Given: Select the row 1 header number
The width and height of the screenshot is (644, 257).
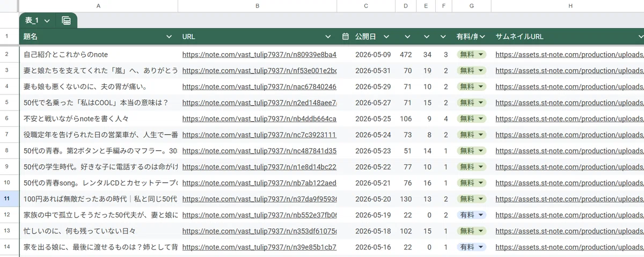Looking at the screenshot, I should point(7,36).
